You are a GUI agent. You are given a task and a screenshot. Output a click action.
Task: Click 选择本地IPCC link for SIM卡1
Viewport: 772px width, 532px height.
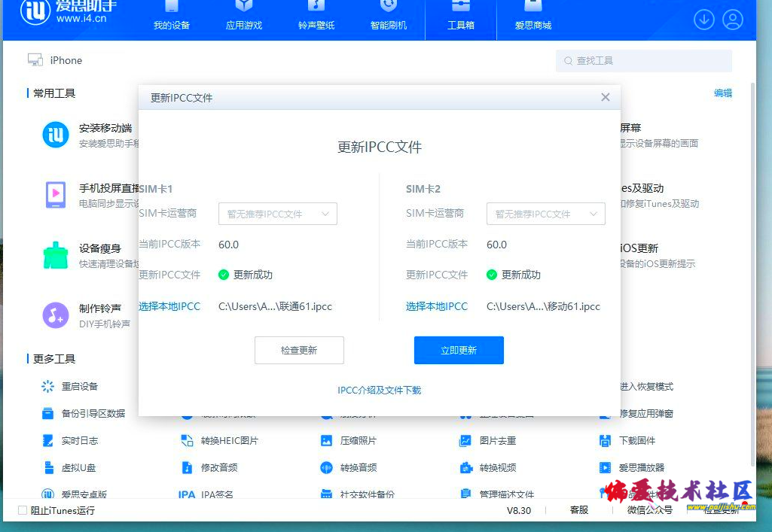tap(169, 306)
